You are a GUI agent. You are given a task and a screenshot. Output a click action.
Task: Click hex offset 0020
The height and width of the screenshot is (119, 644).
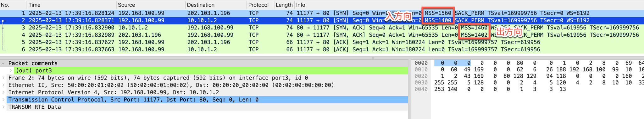click(x=421, y=76)
